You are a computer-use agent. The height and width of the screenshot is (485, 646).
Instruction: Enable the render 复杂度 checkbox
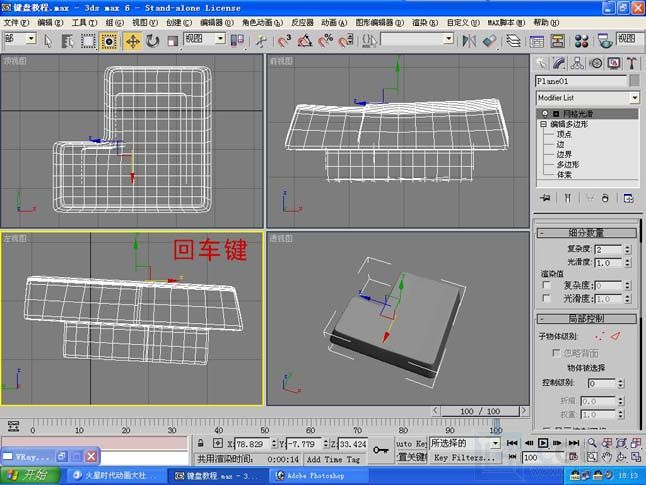click(546, 285)
